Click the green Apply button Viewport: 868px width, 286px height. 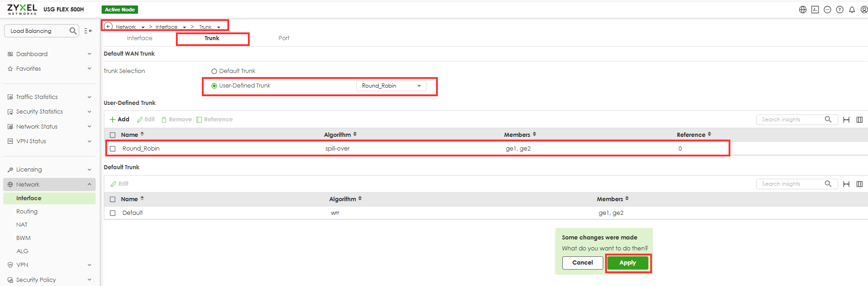pos(627,263)
